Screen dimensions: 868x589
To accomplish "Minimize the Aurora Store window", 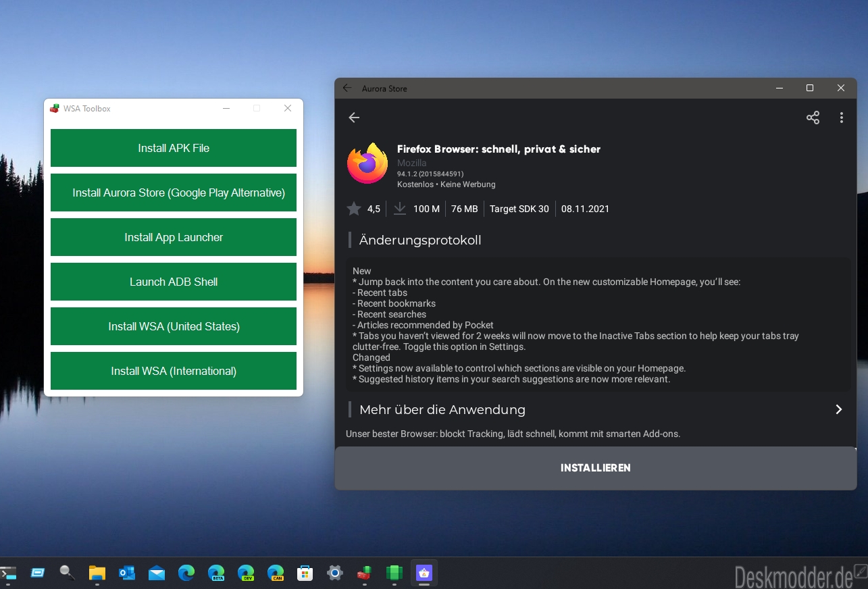I will click(780, 88).
